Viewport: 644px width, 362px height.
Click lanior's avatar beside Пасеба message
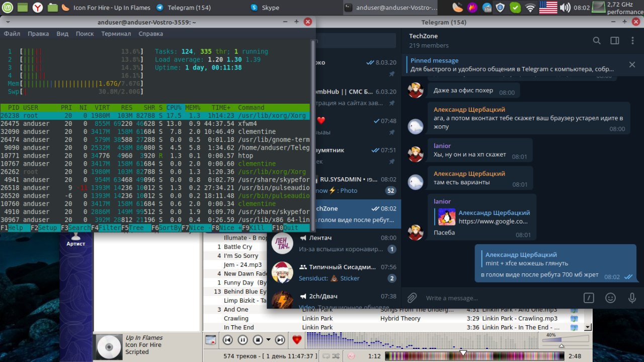(416, 232)
